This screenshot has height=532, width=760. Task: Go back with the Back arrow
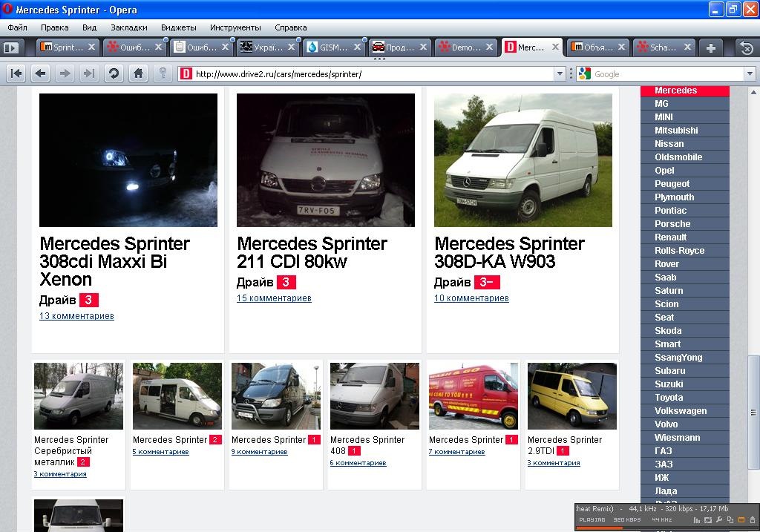41,73
